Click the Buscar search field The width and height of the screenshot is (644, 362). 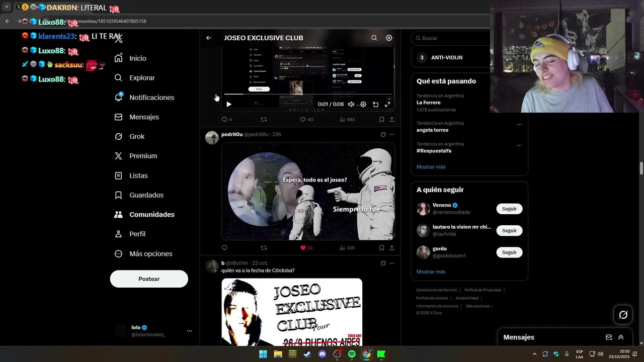(x=451, y=38)
